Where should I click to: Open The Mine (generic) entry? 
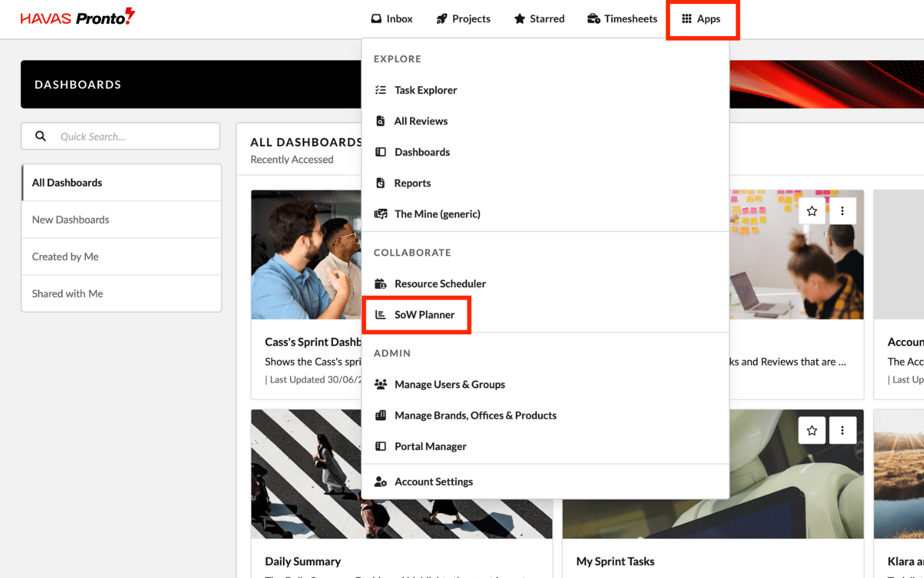click(545, 214)
